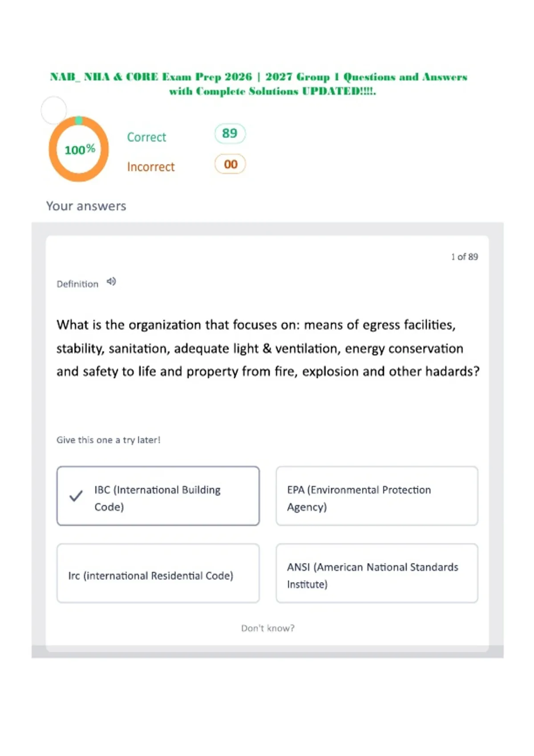
Task: Click the Incorrect label
Action: pyautogui.click(x=151, y=167)
